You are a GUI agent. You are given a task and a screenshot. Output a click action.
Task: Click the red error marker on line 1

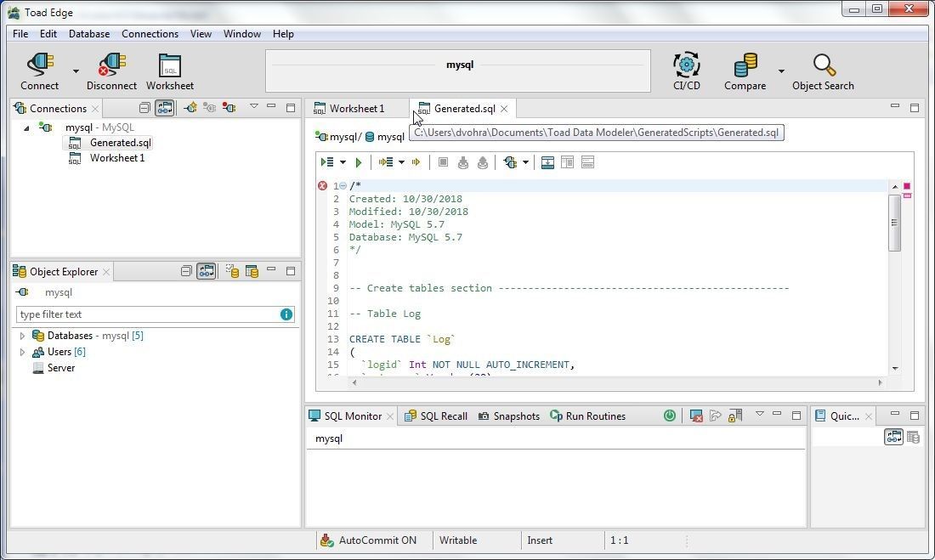tap(323, 185)
